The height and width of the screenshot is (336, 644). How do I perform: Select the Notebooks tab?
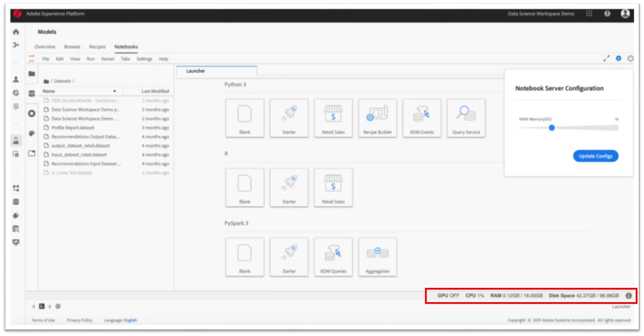(126, 47)
